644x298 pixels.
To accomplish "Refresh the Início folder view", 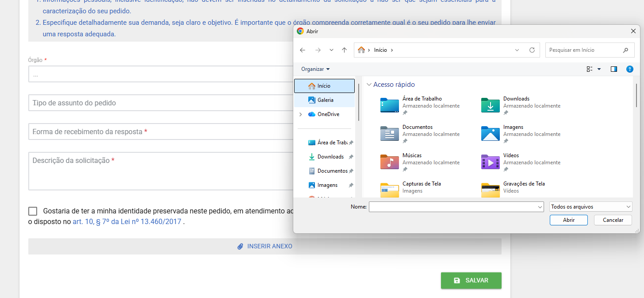I will point(532,50).
